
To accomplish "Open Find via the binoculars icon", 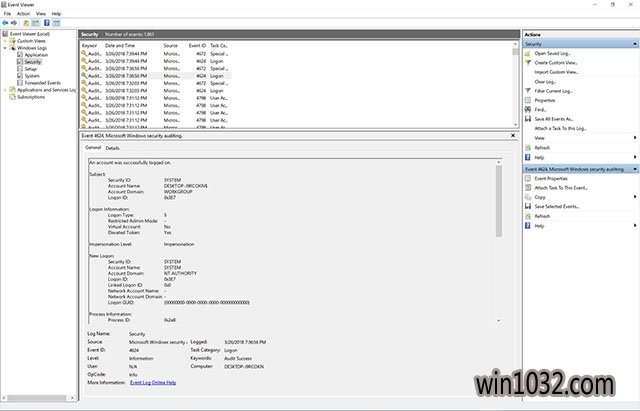I will 528,110.
